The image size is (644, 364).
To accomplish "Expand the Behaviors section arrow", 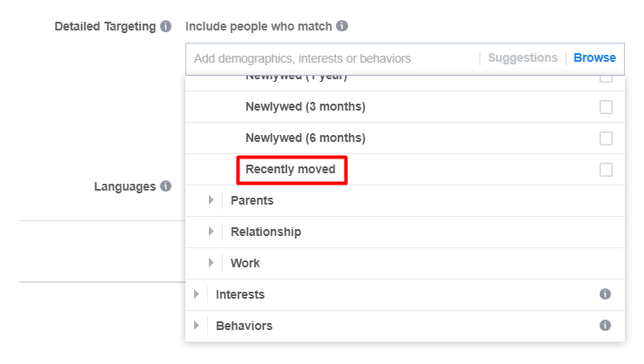I will click(197, 326).
